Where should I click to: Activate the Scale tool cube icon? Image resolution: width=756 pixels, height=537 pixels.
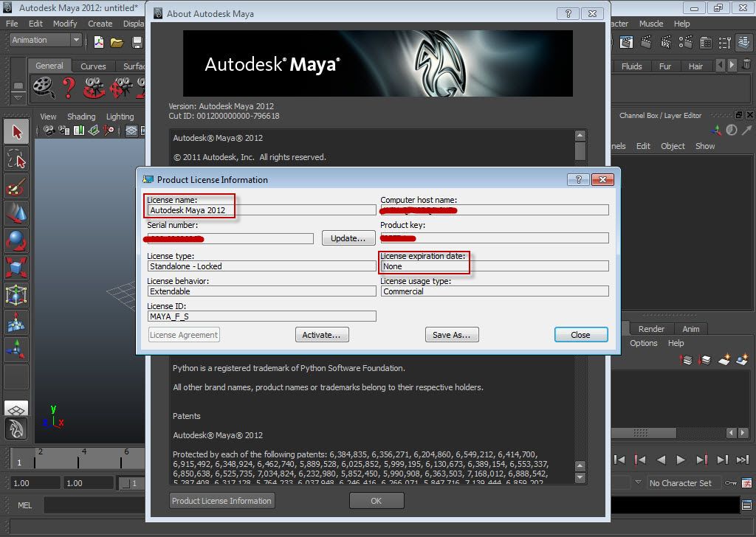click(x=16, y=267)
